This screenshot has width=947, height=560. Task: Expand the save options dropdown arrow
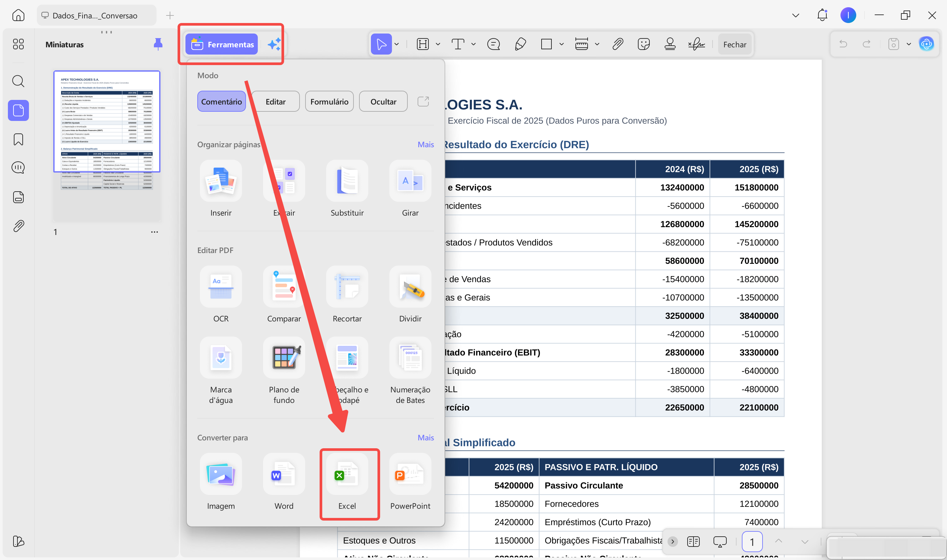click(x=909, y=44)
